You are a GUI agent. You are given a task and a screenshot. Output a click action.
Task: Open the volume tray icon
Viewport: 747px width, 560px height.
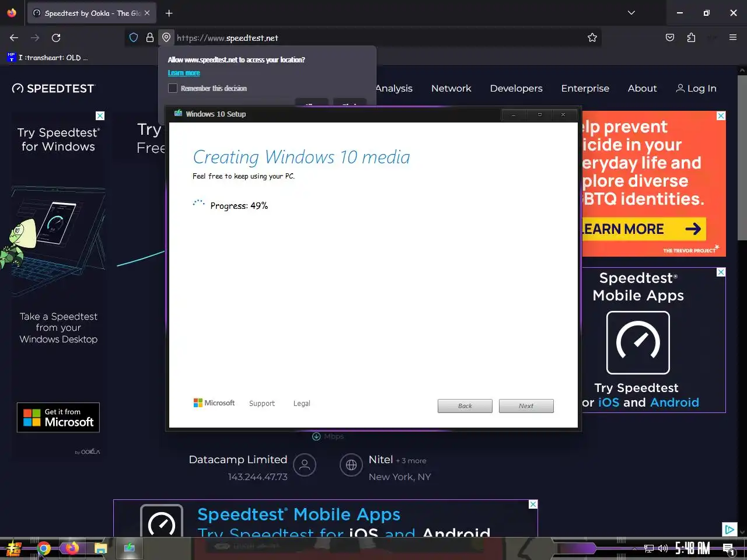(662, 548)
